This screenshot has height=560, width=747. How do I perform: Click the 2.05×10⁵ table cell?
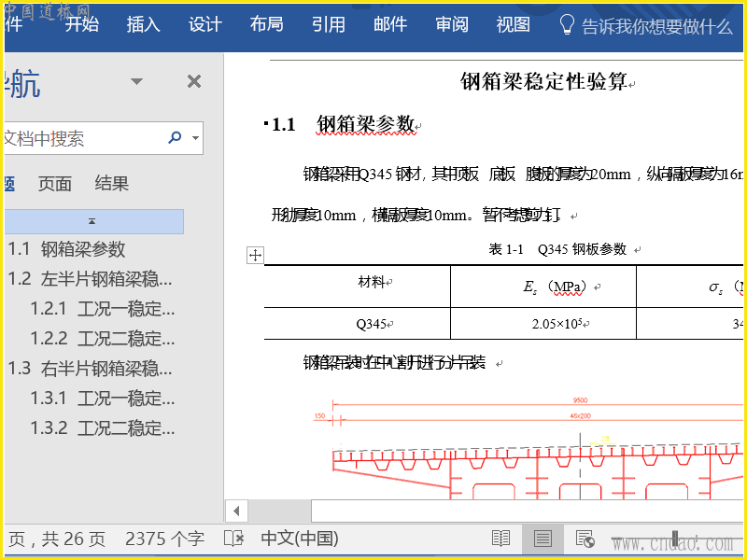point(543,323)
